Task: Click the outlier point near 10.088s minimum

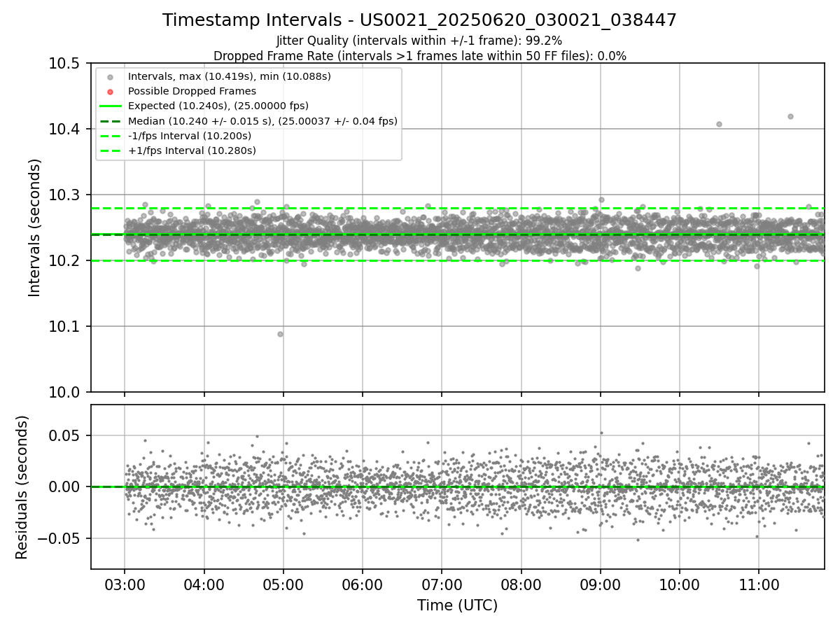Action: (280, 334)
